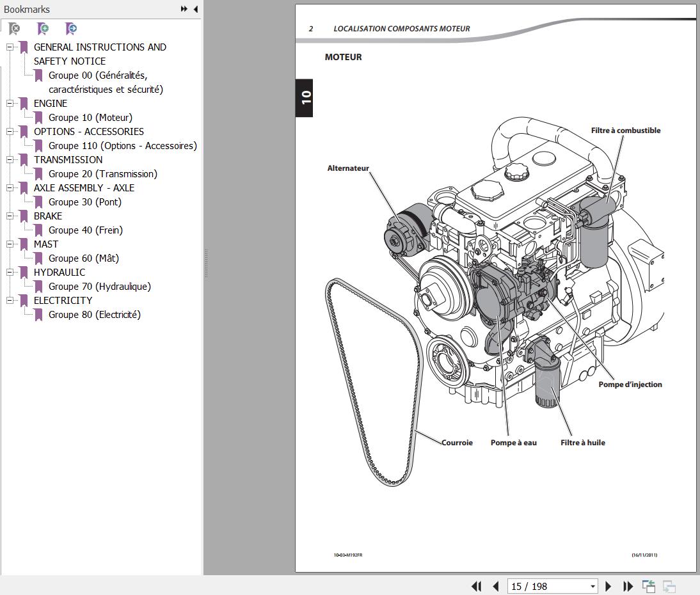Screen dimensions: 700x595
Task: Jump to the last page of the document
Action: (628, 586)
